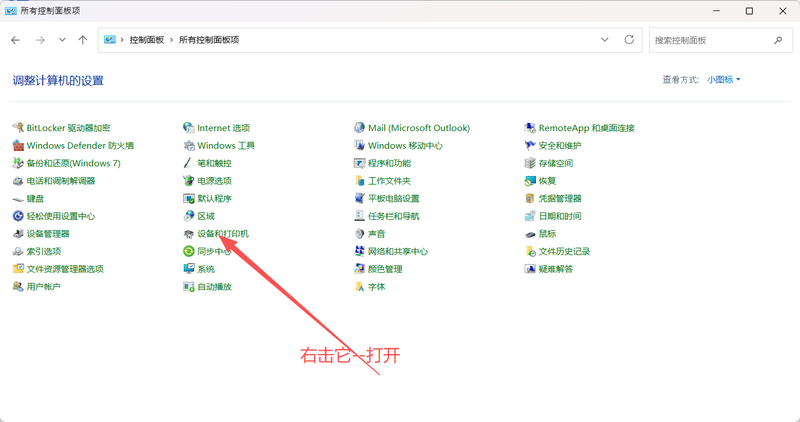This screenshot has height=422, width=800.
Task: Open the 查看方式 小图标 dropdown
Action: pyautogui.click(x=724, y=79)
